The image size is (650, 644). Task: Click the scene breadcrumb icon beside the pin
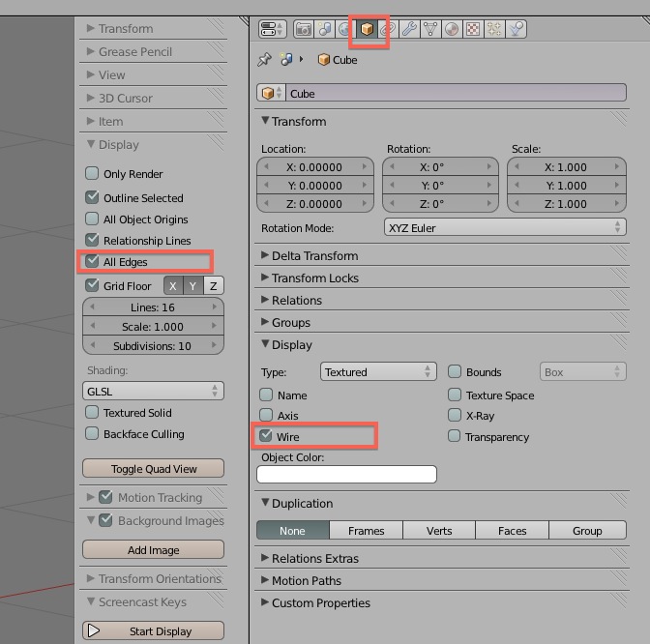point(286,60)
